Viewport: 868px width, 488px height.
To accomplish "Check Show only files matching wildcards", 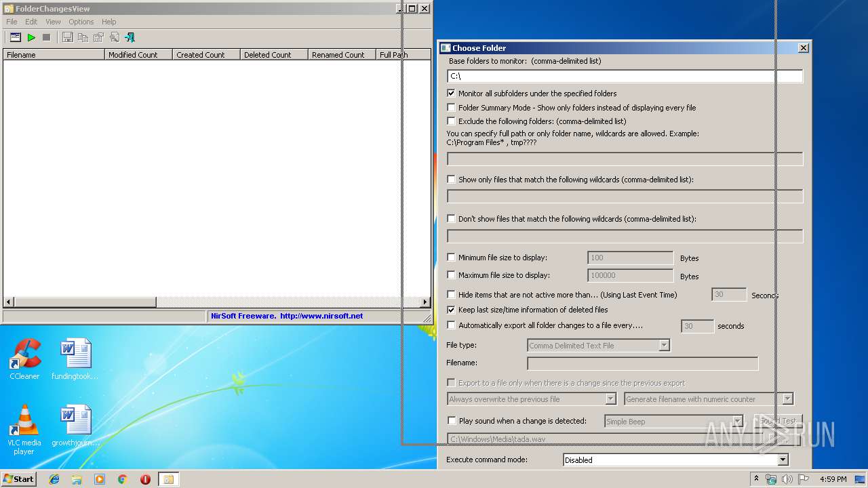I will pos(451,179).
